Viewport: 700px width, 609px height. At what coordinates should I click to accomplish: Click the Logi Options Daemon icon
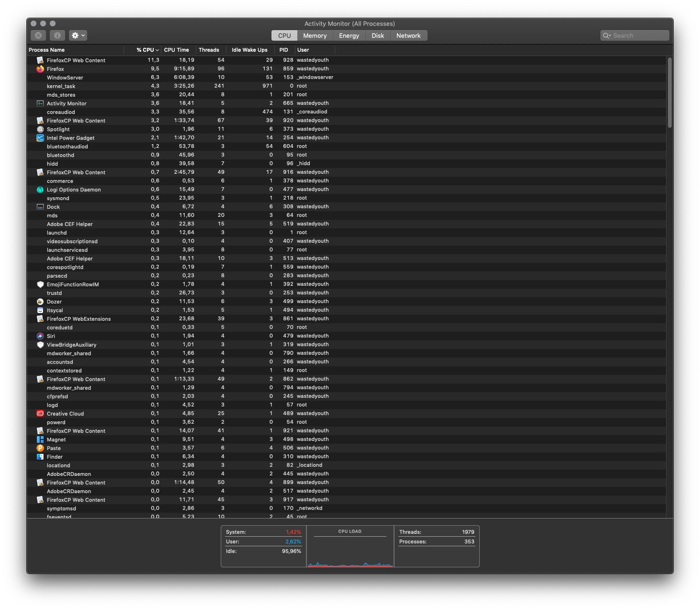coord(40,190)
